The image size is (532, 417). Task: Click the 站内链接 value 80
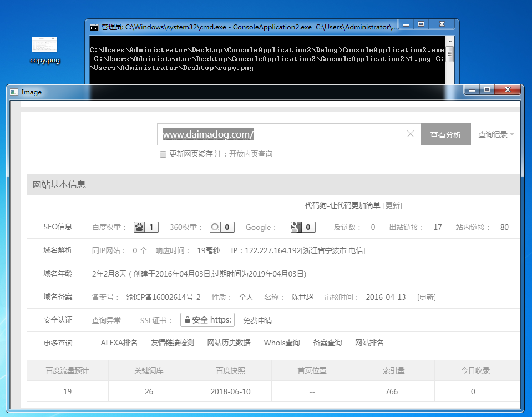pyautogui.click(x=504, y=227)
